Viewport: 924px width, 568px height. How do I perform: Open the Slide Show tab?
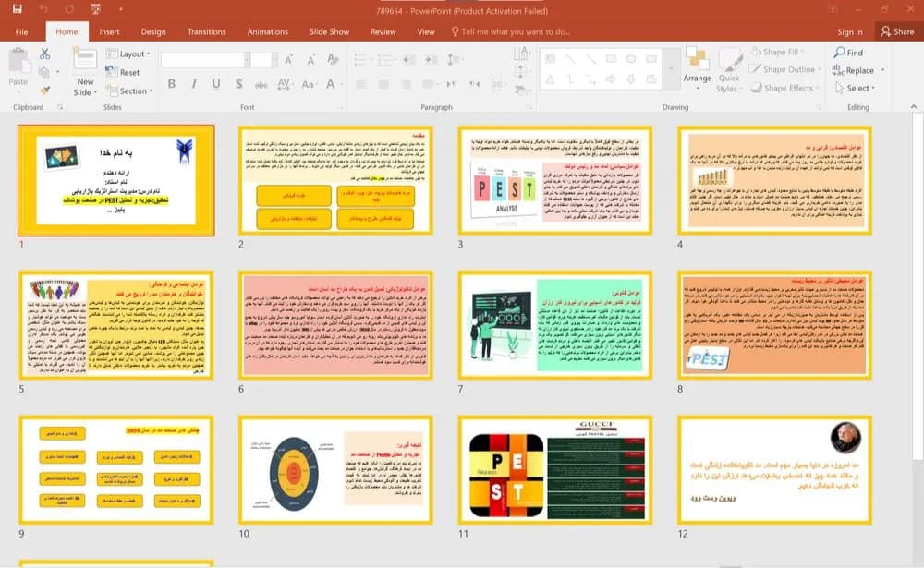[330, 31]
